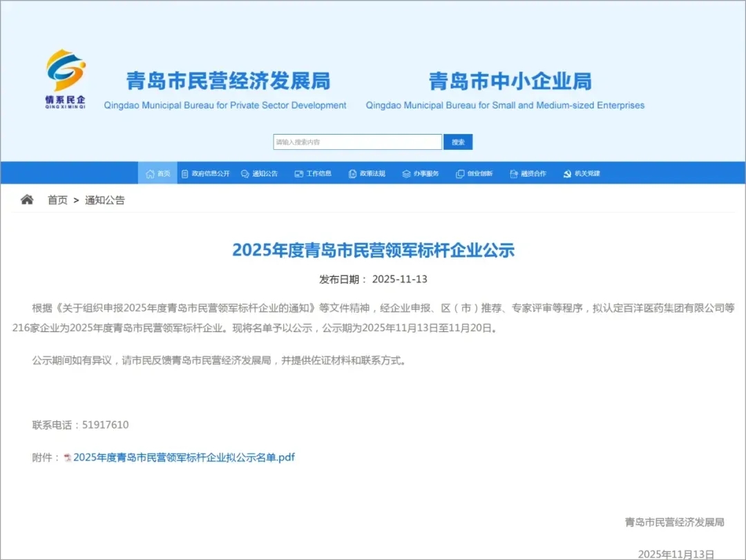This screenshot has height=560, width=746.
Task: Open 办事服务 via its stacked-layers icon
Action: click(x=405, y=173)
